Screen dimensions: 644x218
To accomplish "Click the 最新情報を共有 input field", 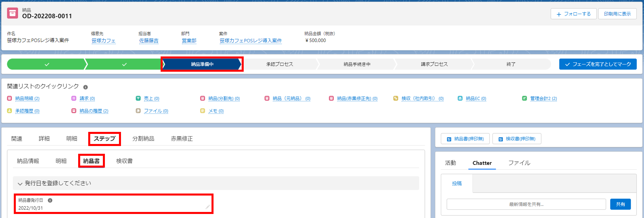I will (526, 204).
